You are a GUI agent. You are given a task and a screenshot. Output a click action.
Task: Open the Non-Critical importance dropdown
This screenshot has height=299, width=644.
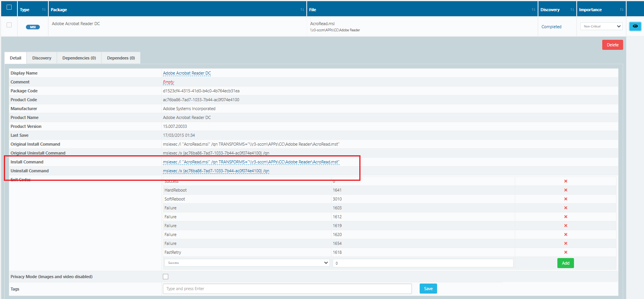tap(601, 26)
